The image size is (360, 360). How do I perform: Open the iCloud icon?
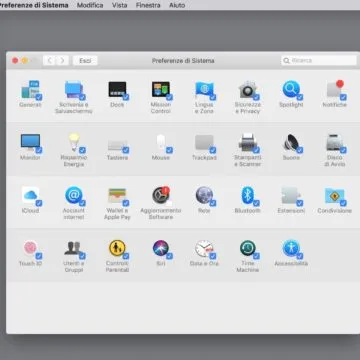[x=30, y=195]
